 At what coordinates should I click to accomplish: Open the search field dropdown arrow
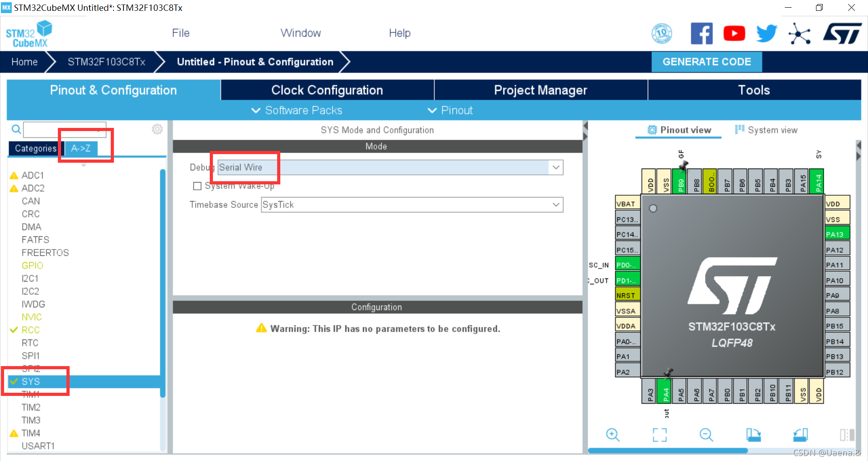point(99,130)
